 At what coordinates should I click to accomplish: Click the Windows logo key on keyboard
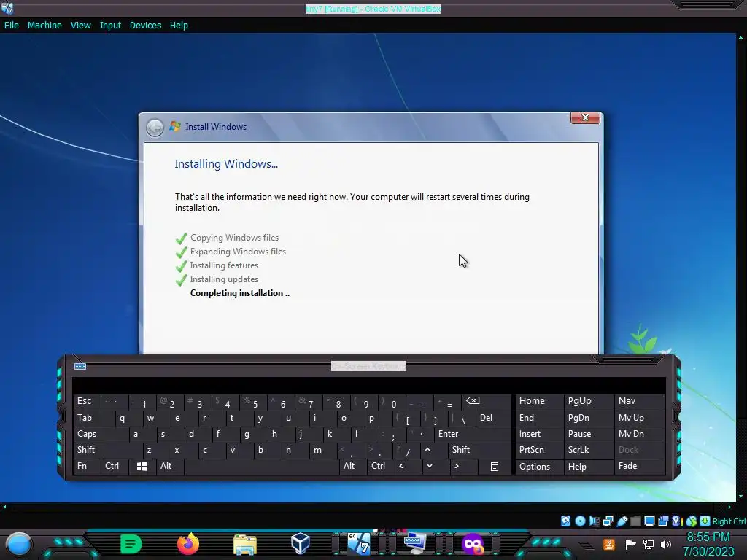coord(142,467)
